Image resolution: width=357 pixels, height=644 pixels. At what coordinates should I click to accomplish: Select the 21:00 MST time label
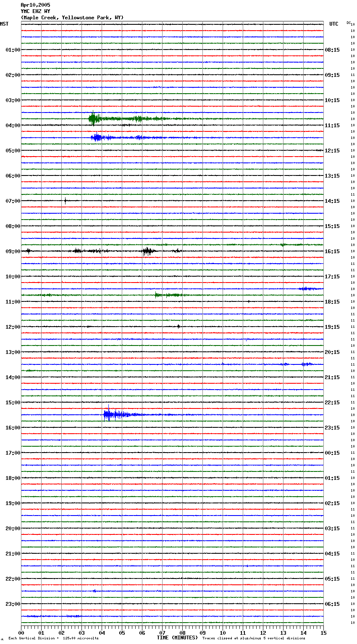(x=13, y=554)
